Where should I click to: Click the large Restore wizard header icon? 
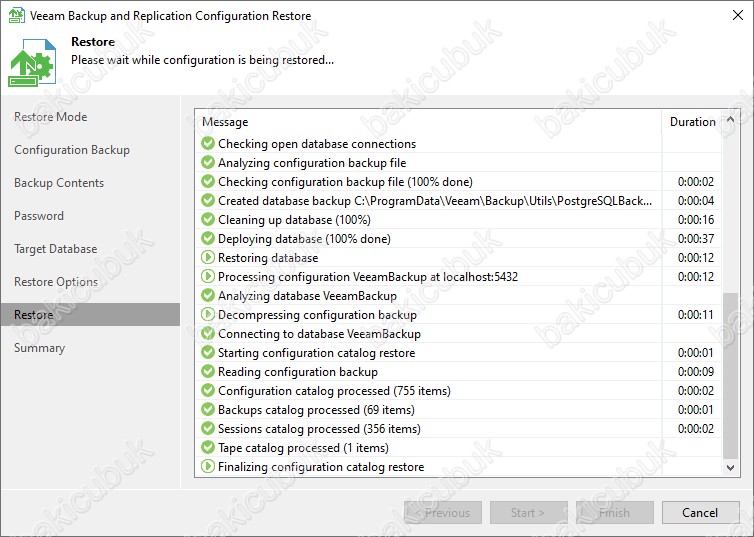[x=32, y=62]
